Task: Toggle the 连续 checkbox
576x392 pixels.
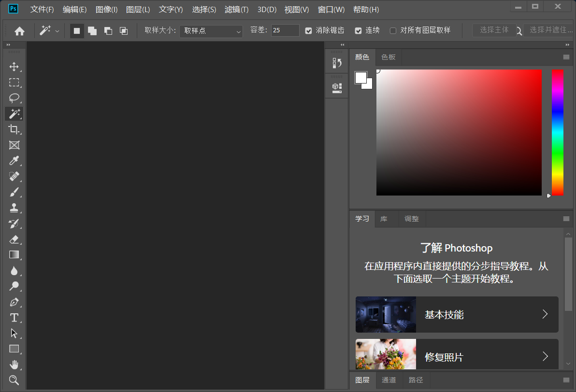Action: pos(358,31)
